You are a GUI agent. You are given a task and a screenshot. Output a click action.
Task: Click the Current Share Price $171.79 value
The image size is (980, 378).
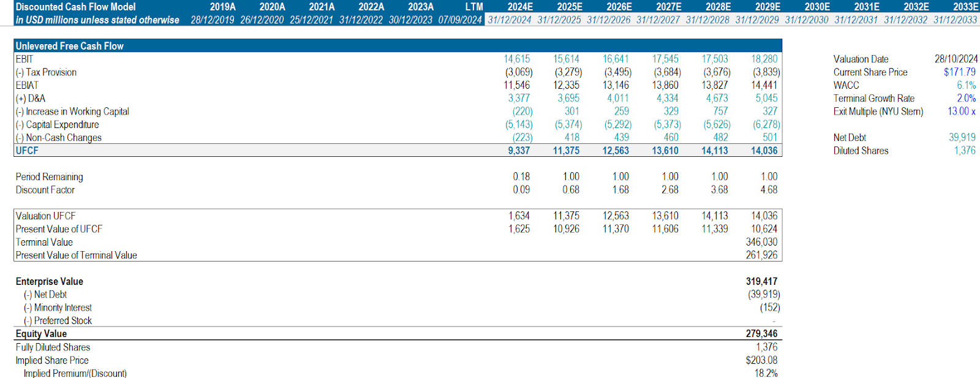[x=959, y=72]
